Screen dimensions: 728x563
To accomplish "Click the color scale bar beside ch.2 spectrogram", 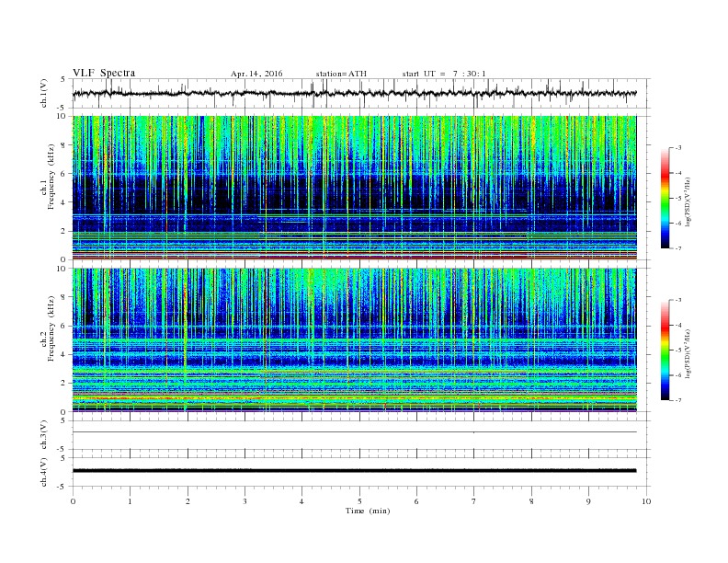I will point(665,350).
